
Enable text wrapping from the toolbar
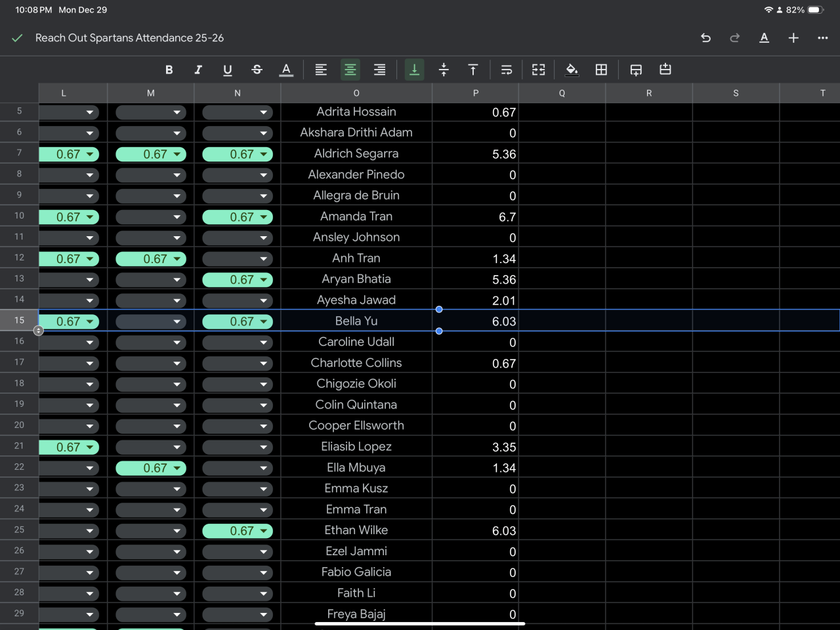[x=506, y=70]
